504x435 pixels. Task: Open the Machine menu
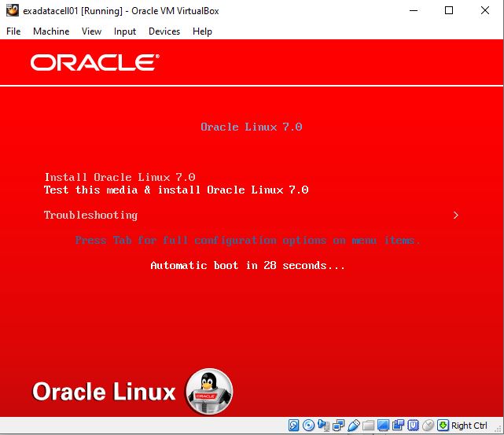point(51,31)
